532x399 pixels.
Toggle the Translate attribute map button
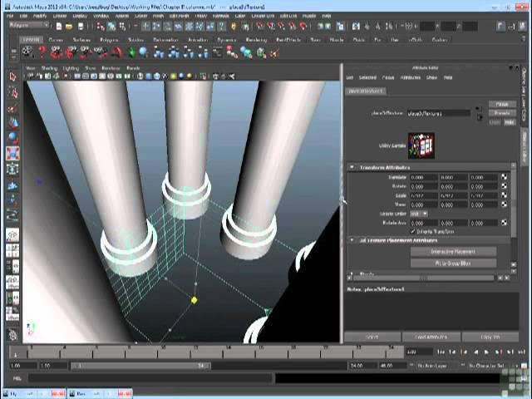tap(504, 177)
